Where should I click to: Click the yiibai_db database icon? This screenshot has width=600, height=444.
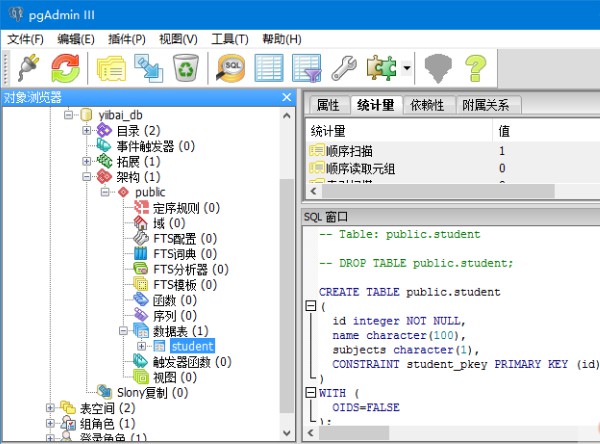coord(86,115)
